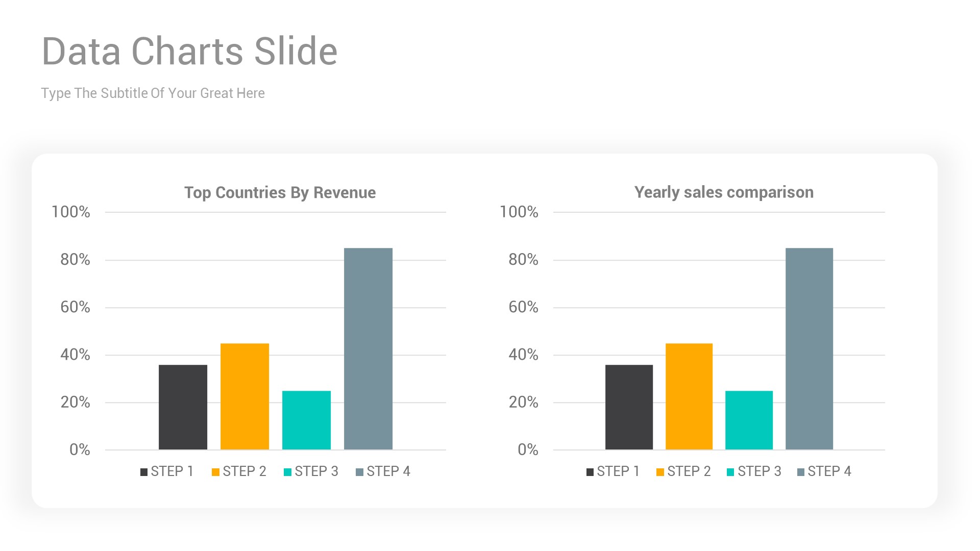980x551 pixels.
Task: Select the tallest gray-blue bar in the revenue chart
Action: [368, 348]
